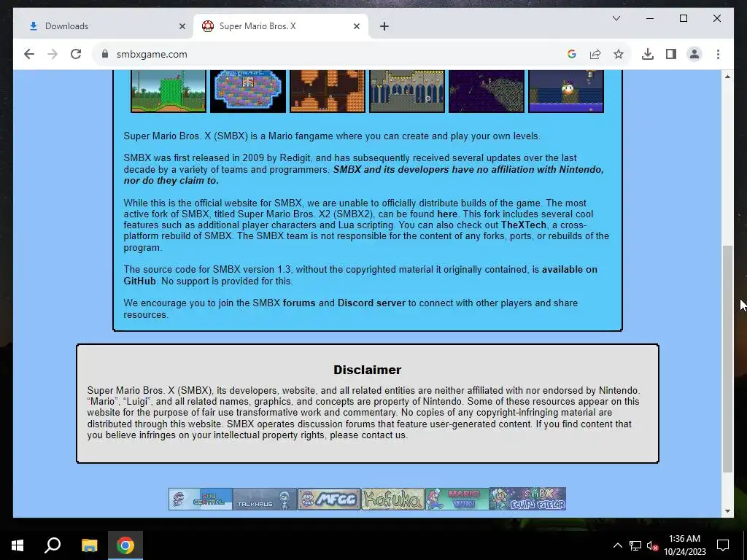Viewport: 747px width, 560px height.
Task: Click the forward navigation arrow
Action: (x=53, y=54)
